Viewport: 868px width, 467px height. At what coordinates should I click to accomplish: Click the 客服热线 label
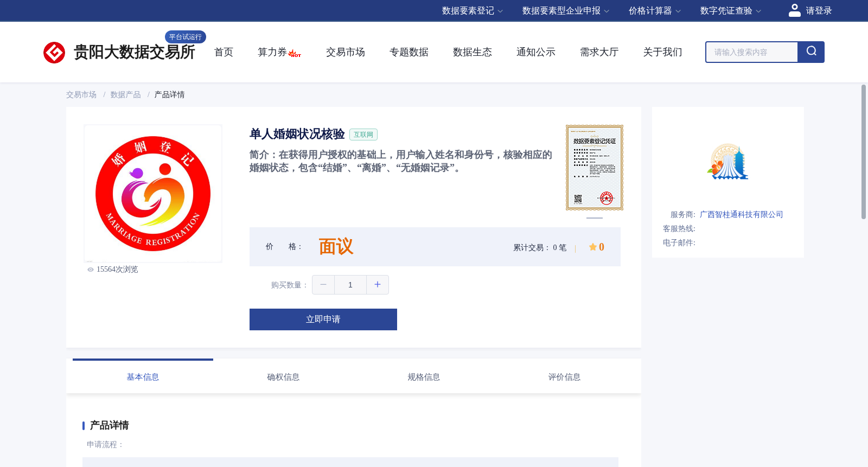pyautogui.click(x=679, y=229)
